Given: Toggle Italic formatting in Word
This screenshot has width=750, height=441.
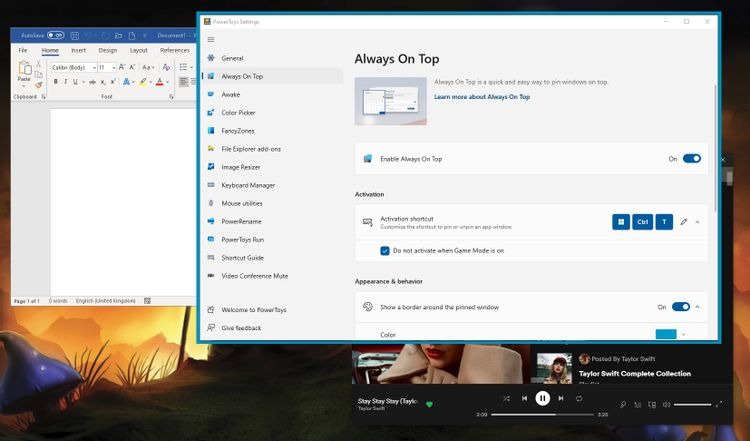Looking at the screenshot, I should (66, 82).
